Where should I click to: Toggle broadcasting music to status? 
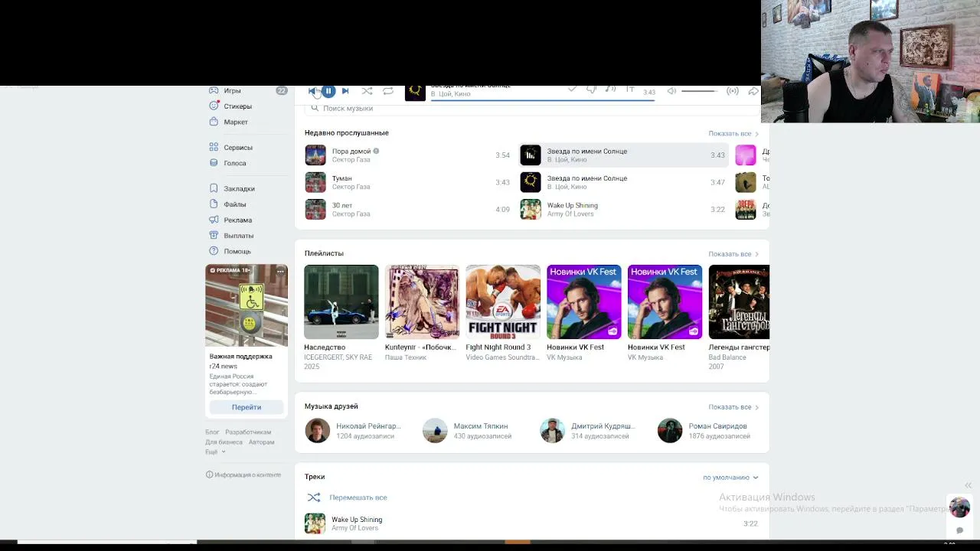733,91
